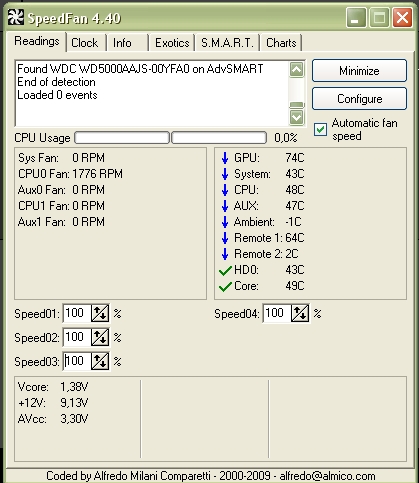Click the Minimize button

point(359,71)
